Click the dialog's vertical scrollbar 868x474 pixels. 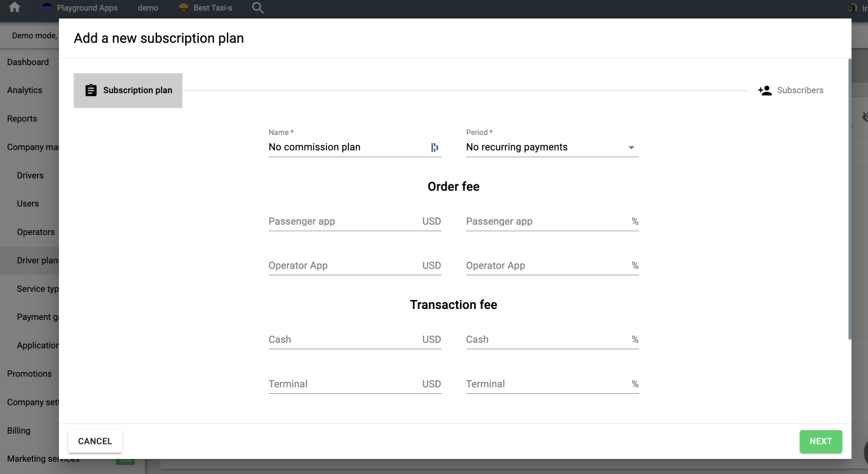pyautogui.click(x=849, y=199)
